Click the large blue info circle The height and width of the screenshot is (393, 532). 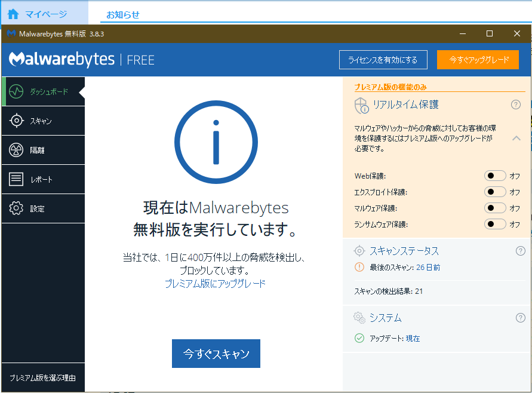pos(216,142)
